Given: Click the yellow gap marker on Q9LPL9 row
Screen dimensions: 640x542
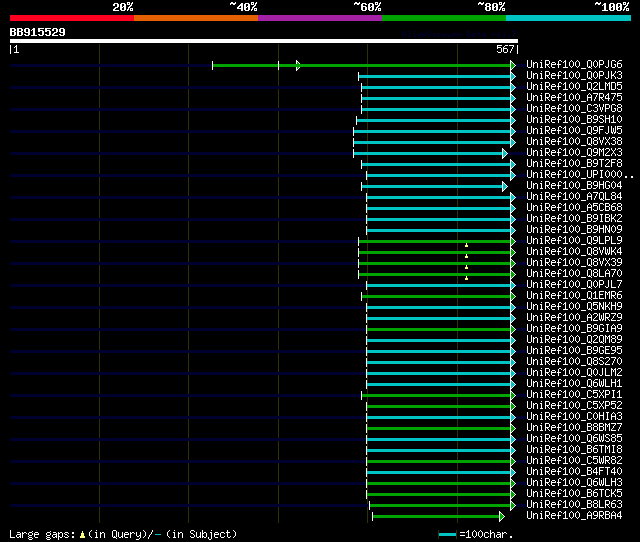Looking at the screenshot, I should [x=467, y=245].
